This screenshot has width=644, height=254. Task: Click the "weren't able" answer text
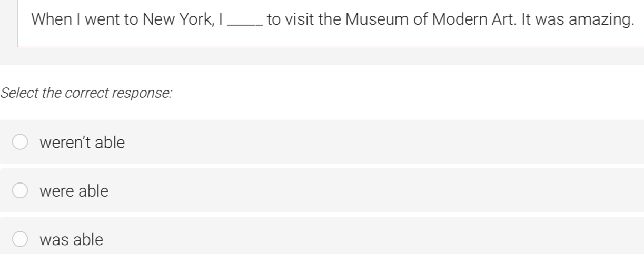pos(83,143)
